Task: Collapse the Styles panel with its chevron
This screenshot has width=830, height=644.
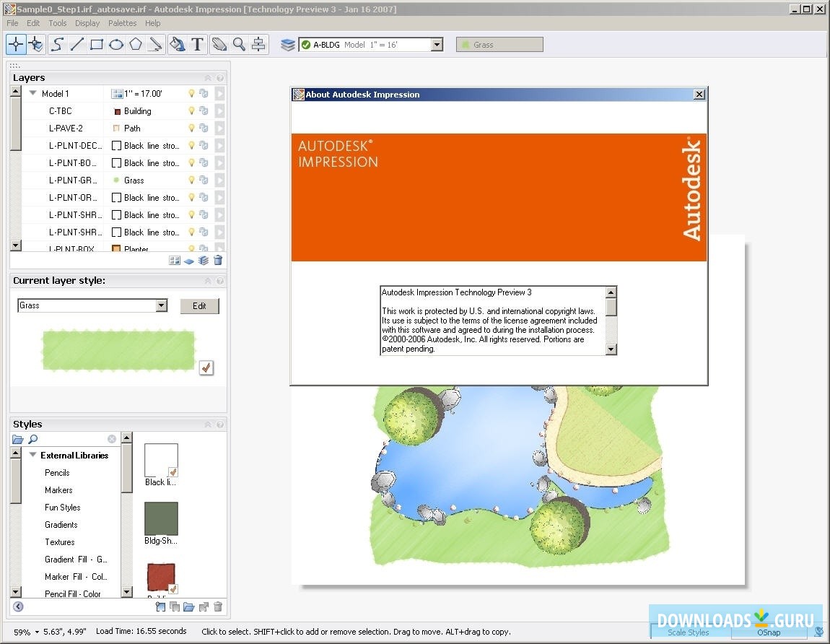Action: click(208, 425)
